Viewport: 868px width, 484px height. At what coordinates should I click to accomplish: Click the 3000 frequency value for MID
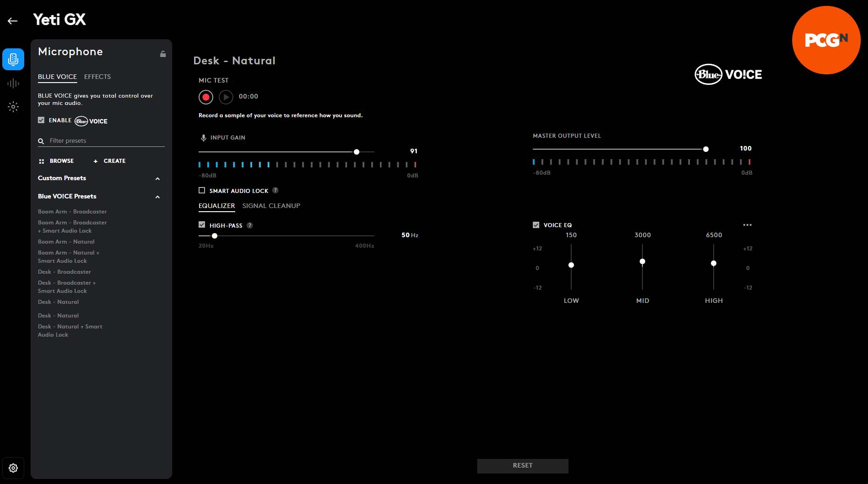642,235
